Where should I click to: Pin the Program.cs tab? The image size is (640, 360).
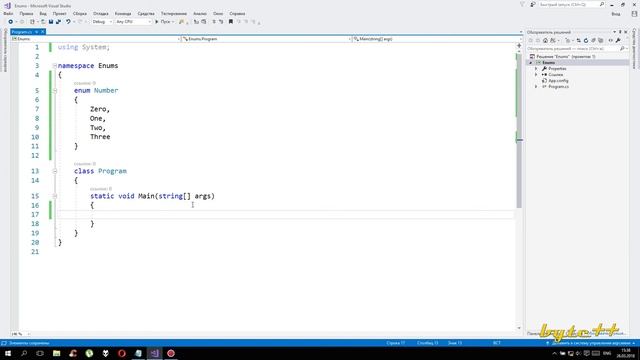[36, 32]
